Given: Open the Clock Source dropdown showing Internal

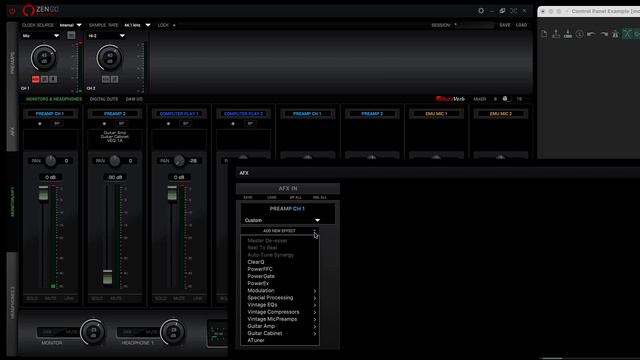Looking at the screenshot, I should pos(70,25).
